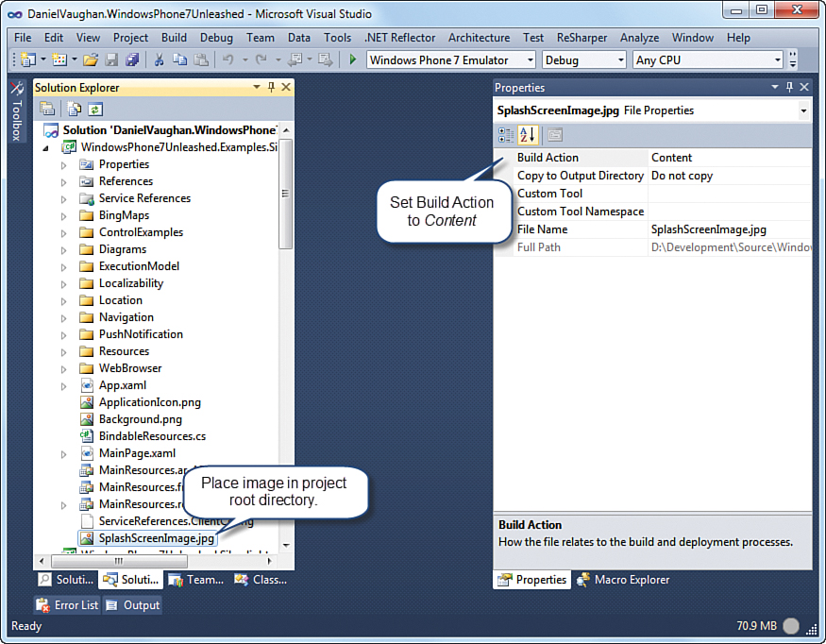Click the New Project toolbar icon
Screen dimensions: 826x644
point(27,59)
